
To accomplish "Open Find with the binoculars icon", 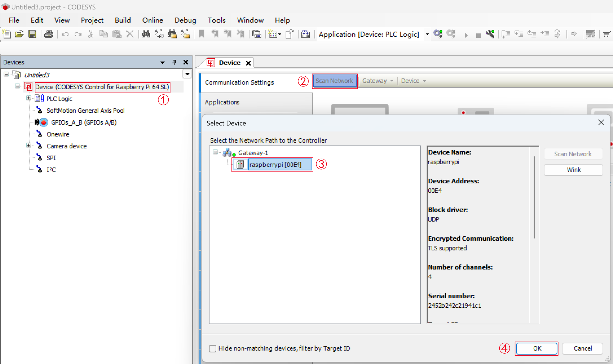I will (146, 34).
